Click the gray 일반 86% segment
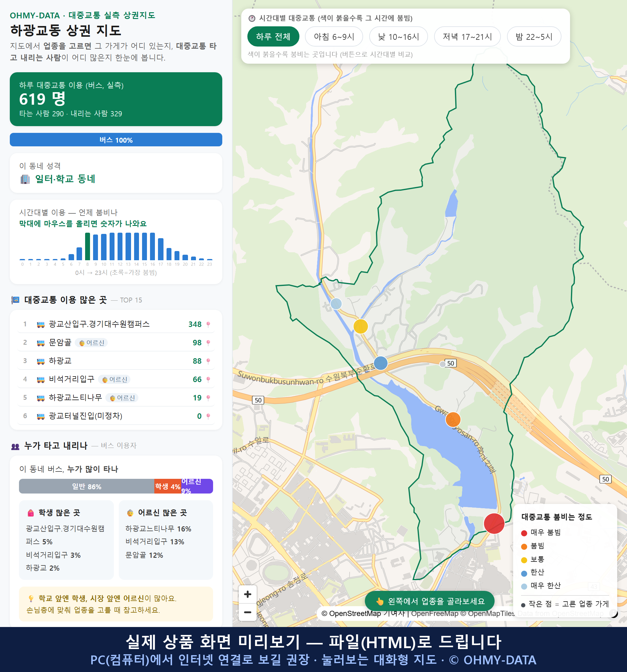Screen dimensions: 627x672 (x=87, y=486)
